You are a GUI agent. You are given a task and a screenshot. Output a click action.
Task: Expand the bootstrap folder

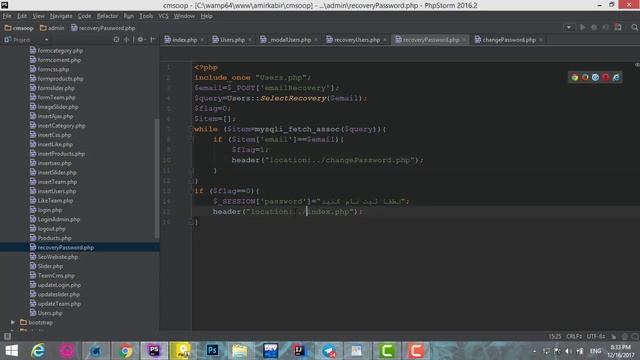coord(13,322)
